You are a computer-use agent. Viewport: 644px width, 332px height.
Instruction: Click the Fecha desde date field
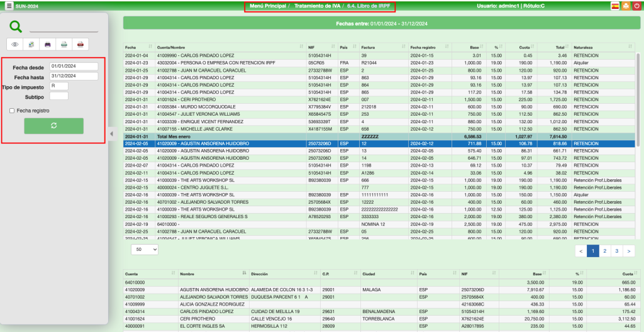click(74, 66)
